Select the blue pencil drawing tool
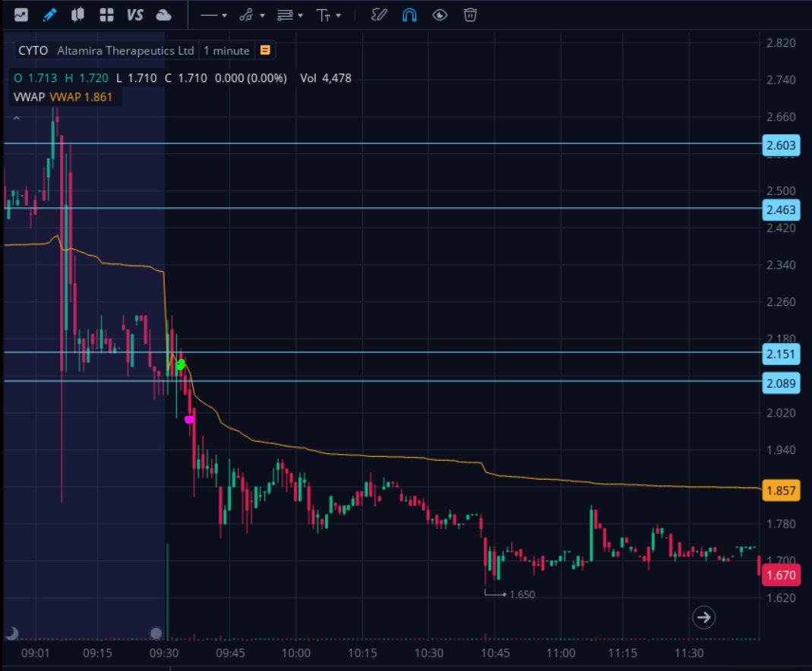This screenshot has width=812, height=671. (49, 15)
